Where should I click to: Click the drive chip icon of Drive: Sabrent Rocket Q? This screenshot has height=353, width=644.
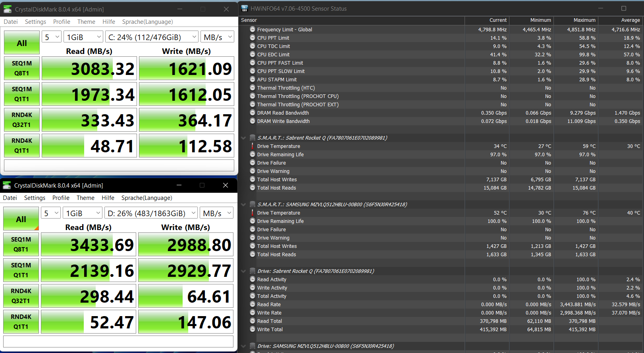pos(253,271)
